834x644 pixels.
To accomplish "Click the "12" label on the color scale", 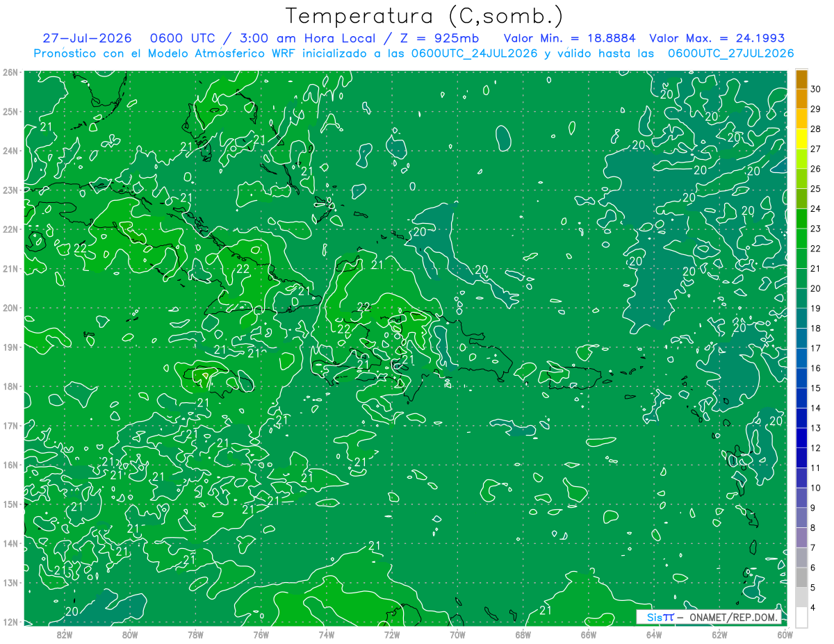I will click(x=815, y=448).
